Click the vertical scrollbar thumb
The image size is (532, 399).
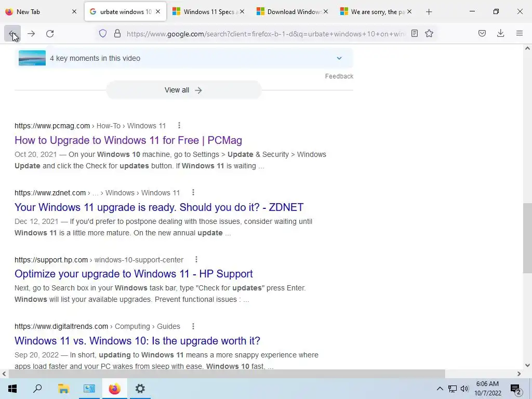point(527,238)
